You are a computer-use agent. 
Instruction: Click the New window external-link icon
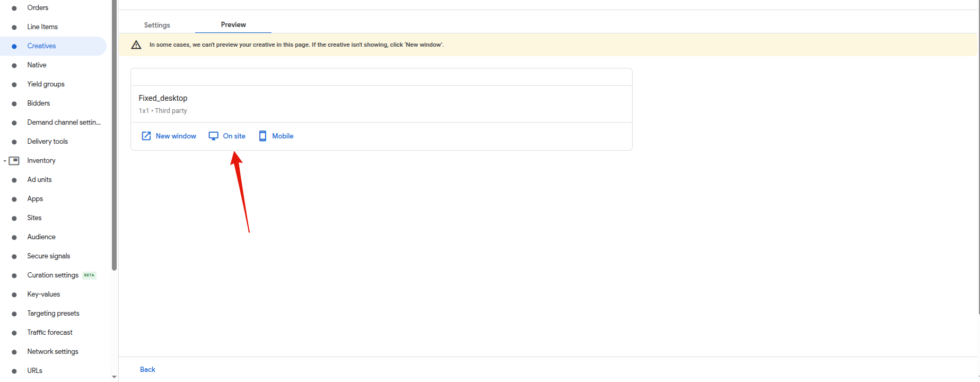pos(146,136)
